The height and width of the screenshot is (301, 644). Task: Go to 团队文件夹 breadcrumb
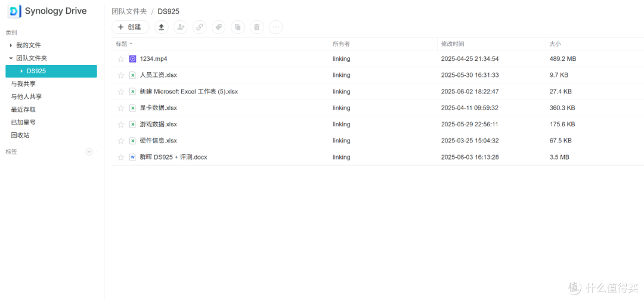pyautogui.click(x=129, y=11)
